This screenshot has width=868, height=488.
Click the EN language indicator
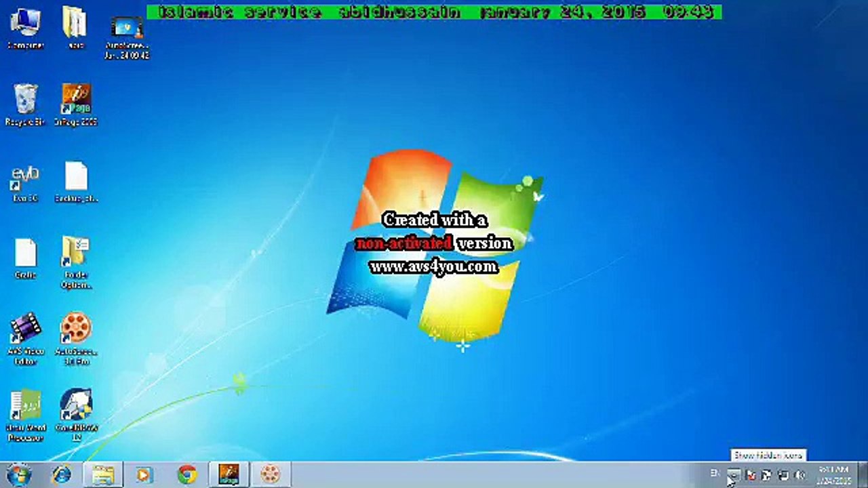(x=715, y=473)
